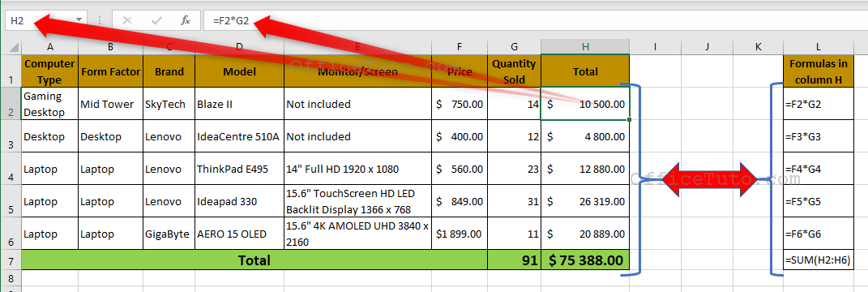
Task: Select the quantity cell with 31
Action: pyautogui.click(x=515, y=201)
